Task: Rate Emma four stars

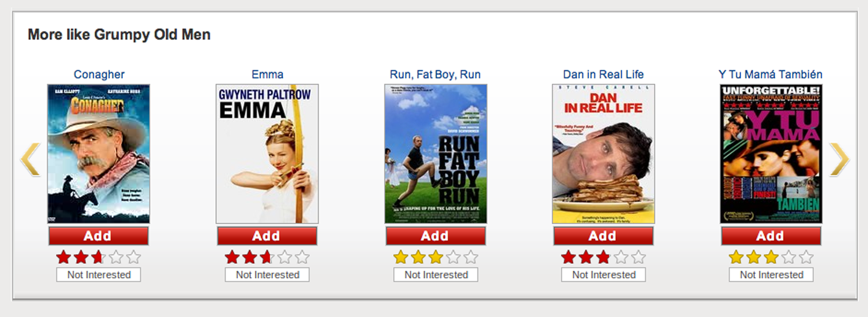Action: [x=285, y=257]
